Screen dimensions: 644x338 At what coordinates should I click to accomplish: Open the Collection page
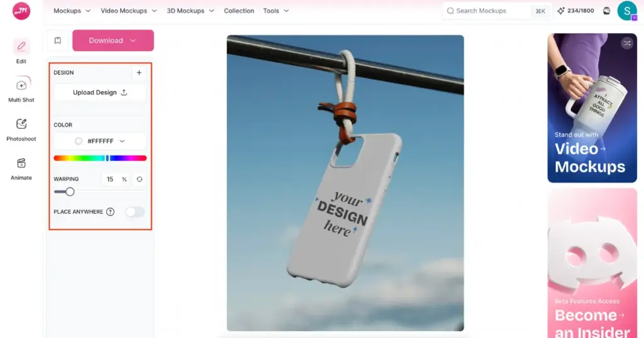click(x=239, y=11)
